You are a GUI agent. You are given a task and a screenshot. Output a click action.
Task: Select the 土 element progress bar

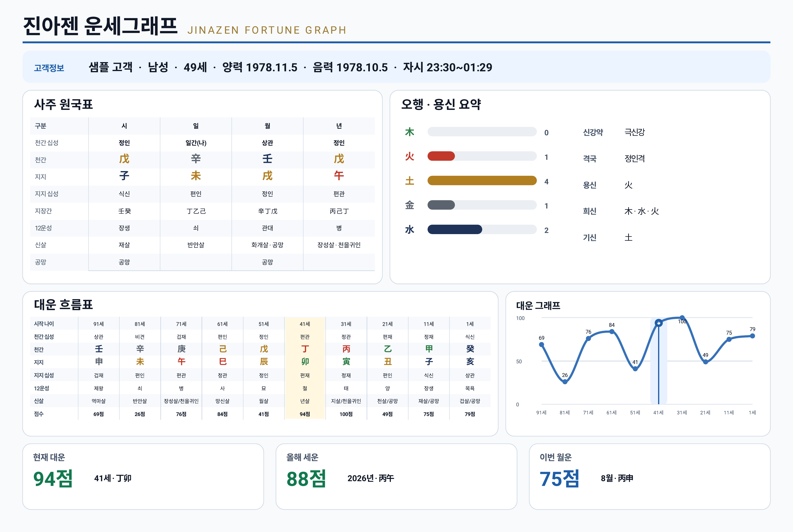(x=482, y=180)
